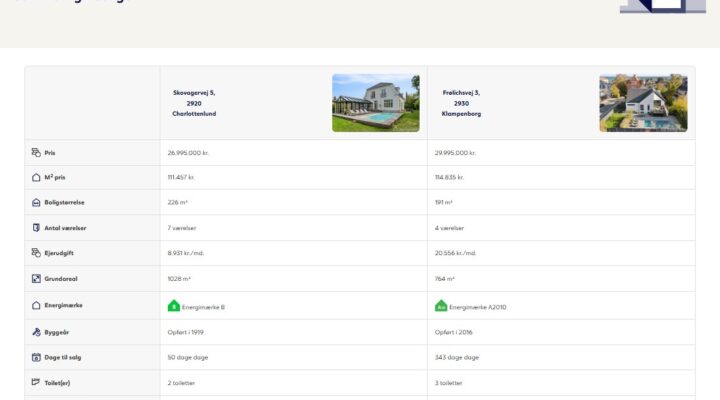Click the logo graphic at top right
This screenshot has width=720, height=400.
[663, 6]
